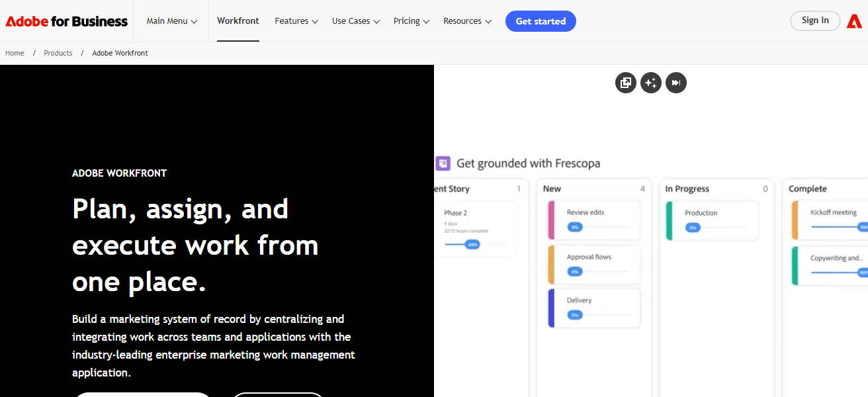
Task: Select the Review edits task card
Action: tap(593, 218)
